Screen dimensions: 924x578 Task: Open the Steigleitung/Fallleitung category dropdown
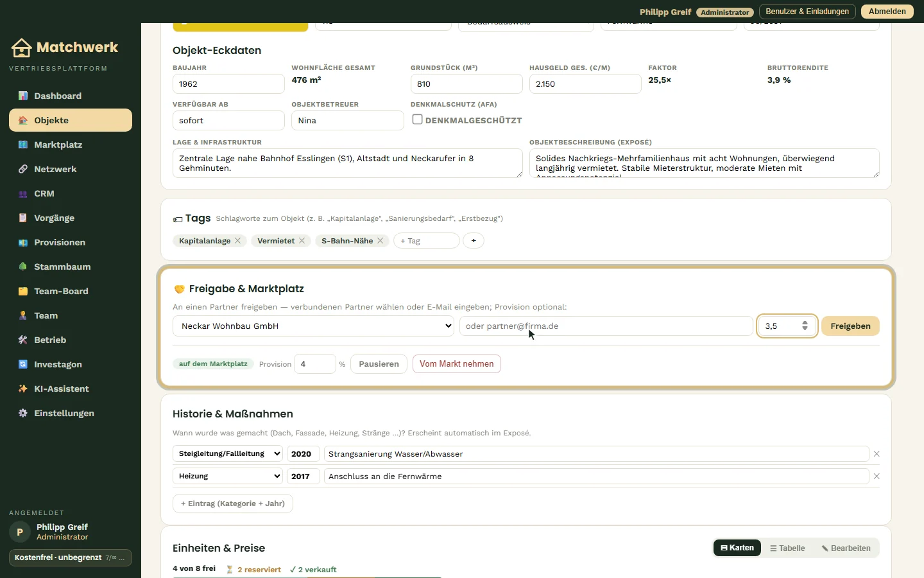[228, 454]
